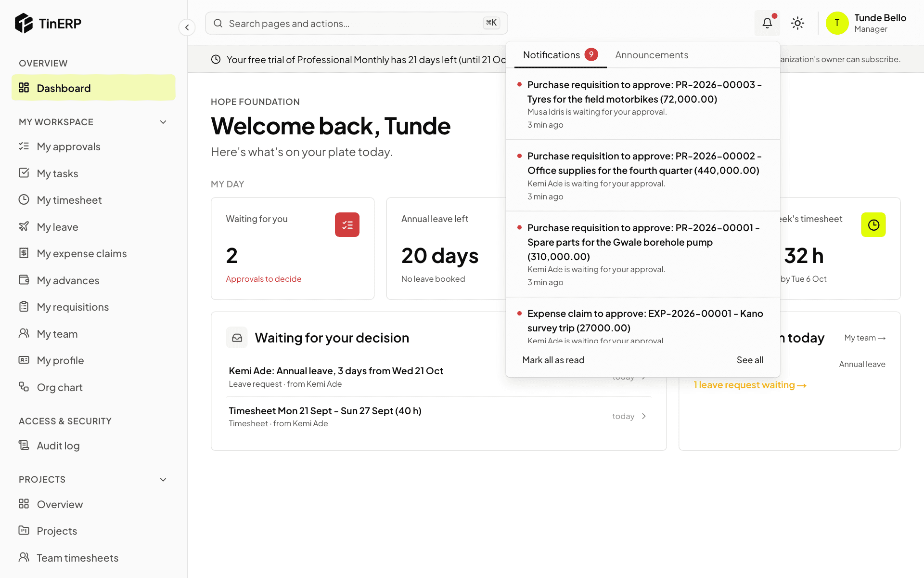Open Projects Overview page
This screenshot has width=924, height=578.
tap(93, 504)
